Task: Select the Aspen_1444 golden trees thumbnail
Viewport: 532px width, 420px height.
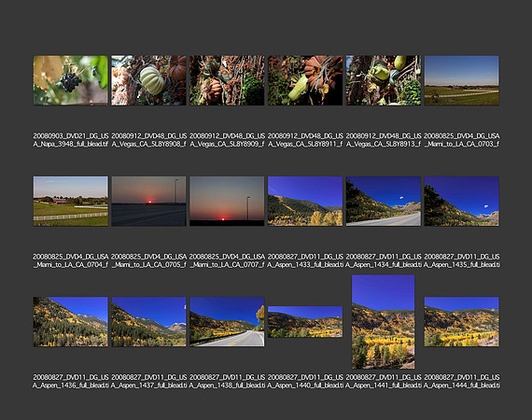Action: 461,322
